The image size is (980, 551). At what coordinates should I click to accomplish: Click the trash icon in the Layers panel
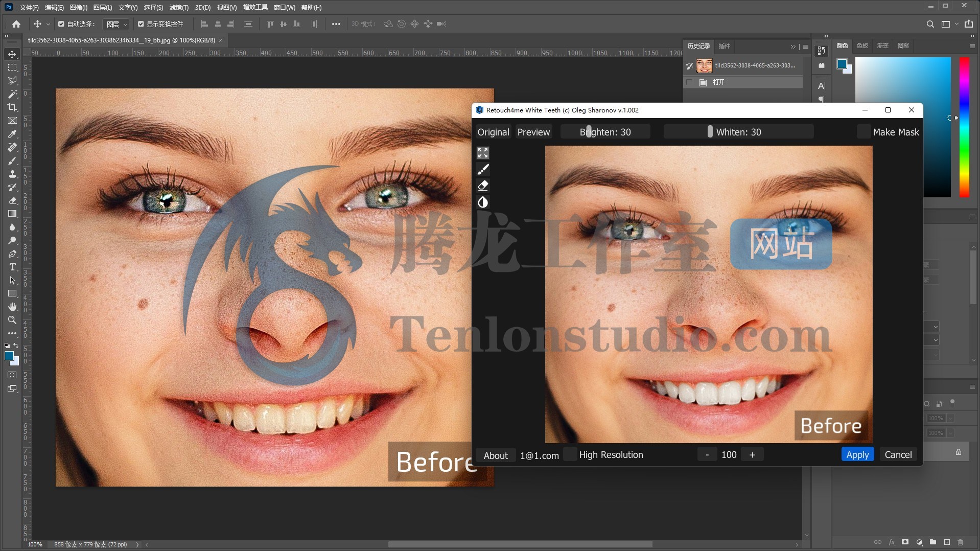pyautogui.click(x=960, y=542)
